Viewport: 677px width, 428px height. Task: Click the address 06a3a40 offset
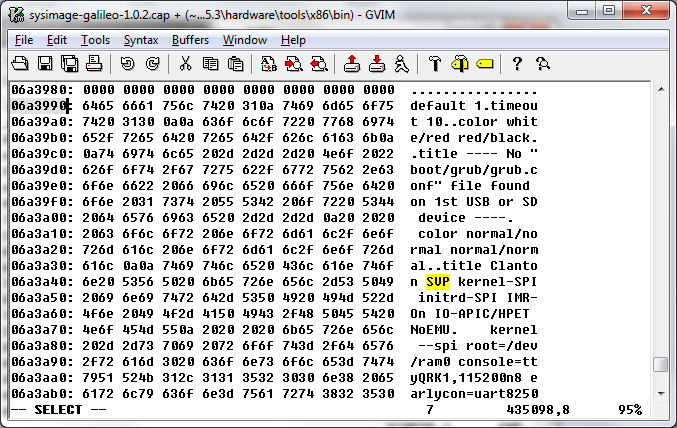pyautogui.click(x=38, y=282)
